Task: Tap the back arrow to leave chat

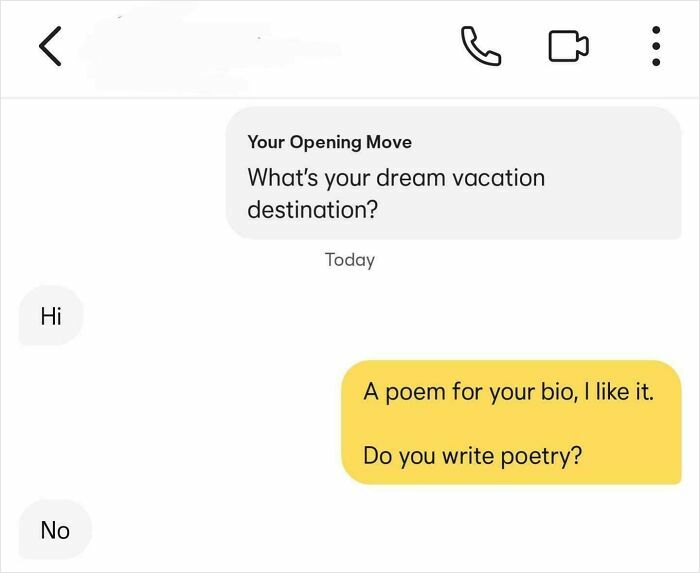Action: point(51,47)
